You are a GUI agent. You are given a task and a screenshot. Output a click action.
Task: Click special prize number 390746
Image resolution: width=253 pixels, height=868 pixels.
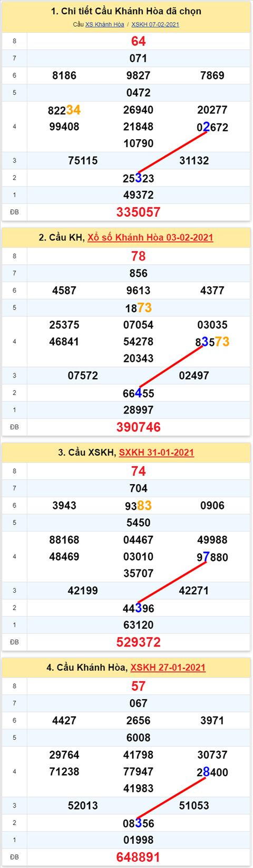[138, 427]
